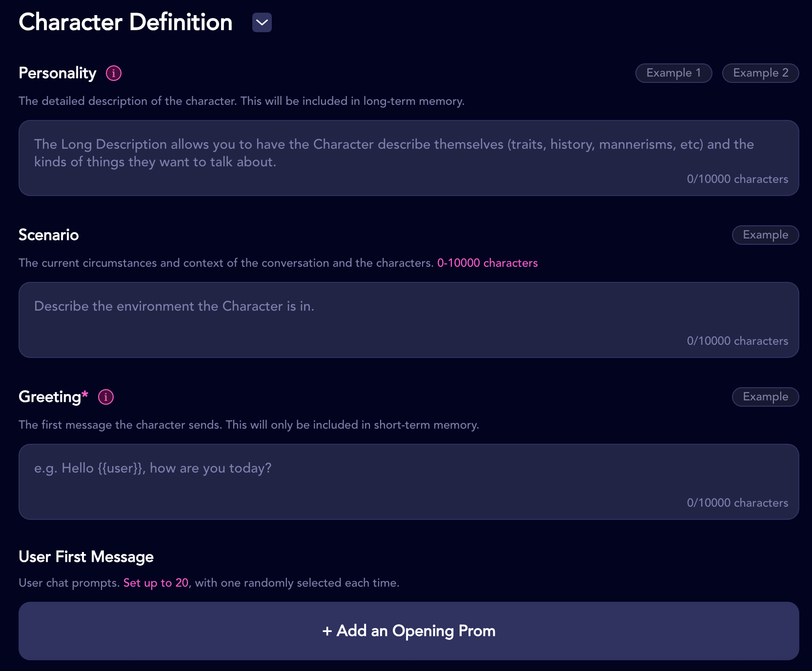
Task: Show the Greeting Example
Action: (765, 397)
